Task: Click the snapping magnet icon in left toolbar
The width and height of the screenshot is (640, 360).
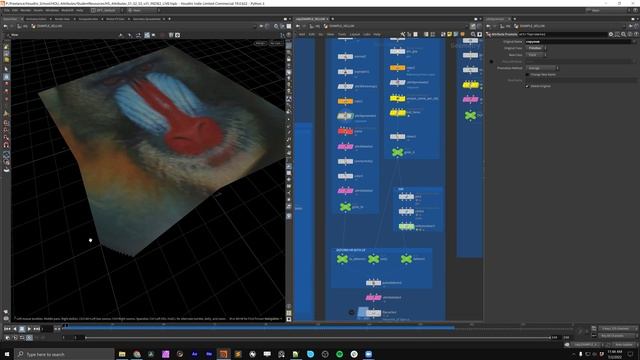Action: [6, 145]
